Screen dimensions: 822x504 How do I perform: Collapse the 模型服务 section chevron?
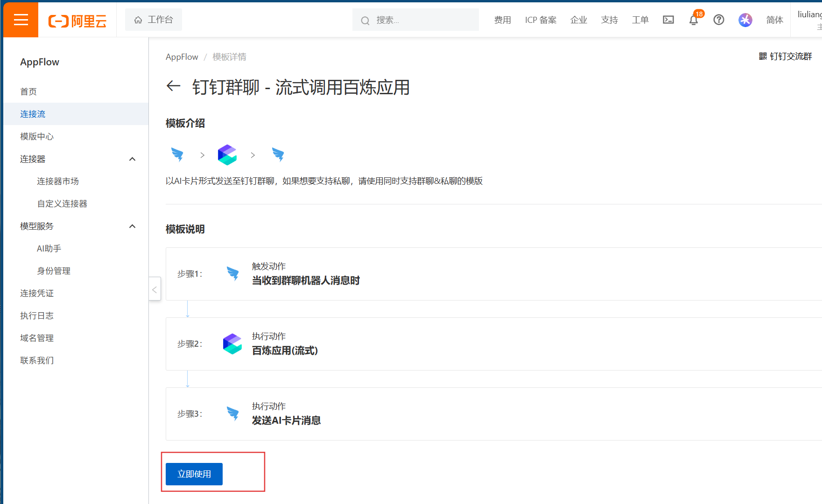coord(133,226)
